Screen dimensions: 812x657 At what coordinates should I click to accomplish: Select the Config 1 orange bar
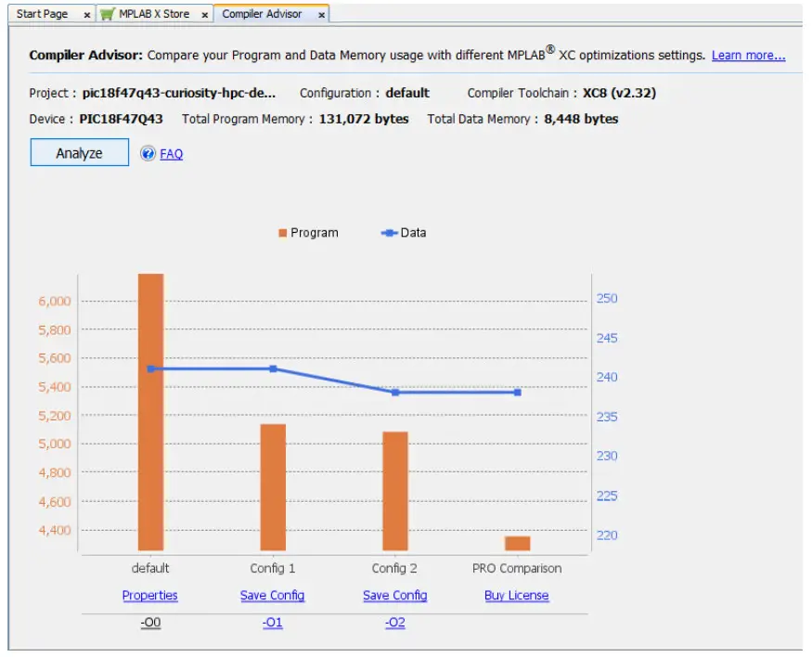click(x=273, y=487)
